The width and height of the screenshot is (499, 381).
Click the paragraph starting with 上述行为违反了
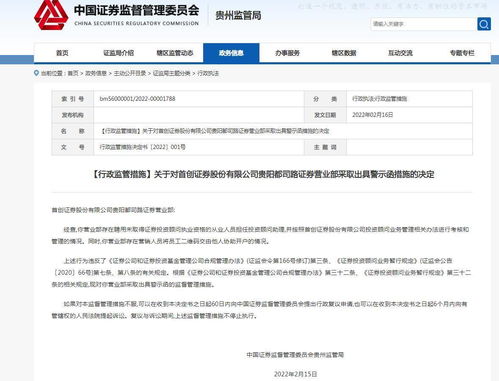point(261,273)
